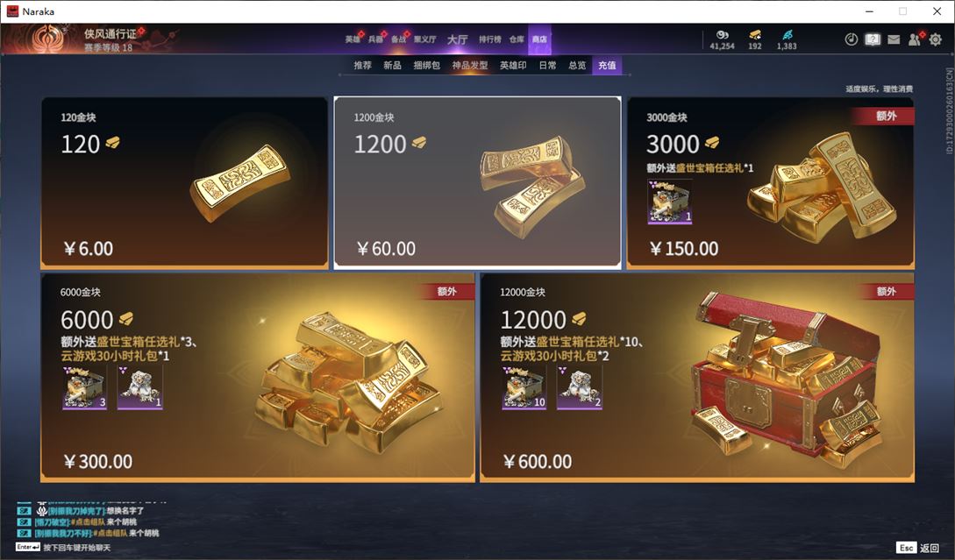
Task: Click the gold bar currency icon showing 192
Action: click(755, 35)
